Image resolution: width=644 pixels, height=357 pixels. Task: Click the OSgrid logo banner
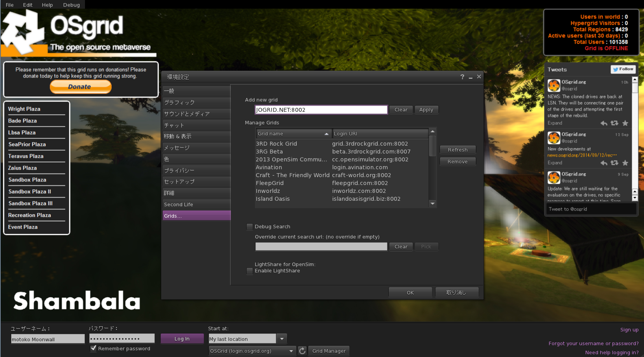(x=79, y=33)
